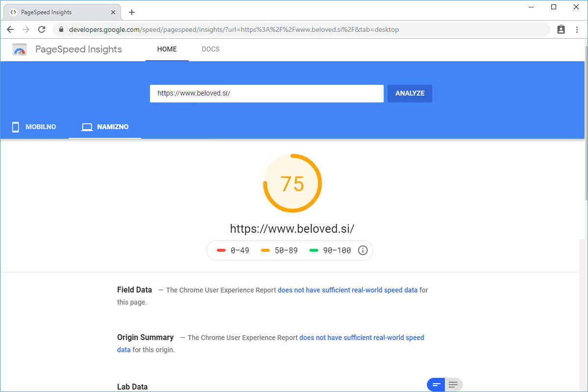Open the profile icon in browser toolbar
The height and width of the screenshot is (392, 588).
561,29
